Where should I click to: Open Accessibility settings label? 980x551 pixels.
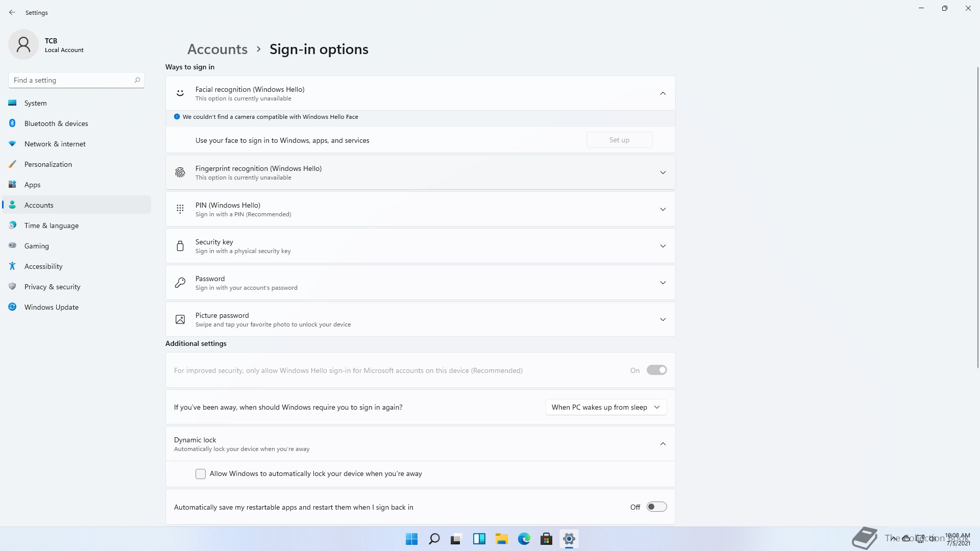tap(43, 266)
